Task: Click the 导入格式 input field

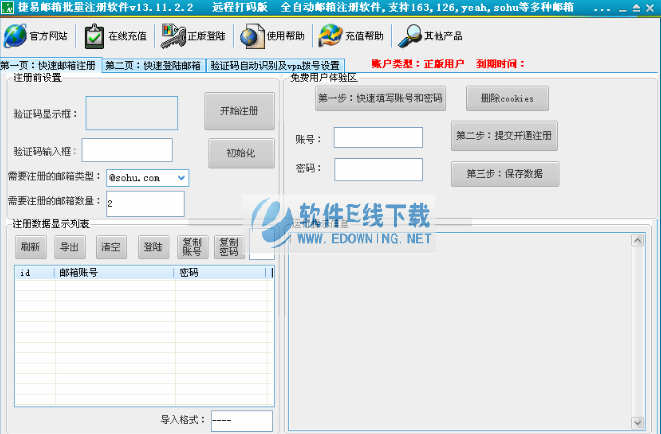Action: 241,421
